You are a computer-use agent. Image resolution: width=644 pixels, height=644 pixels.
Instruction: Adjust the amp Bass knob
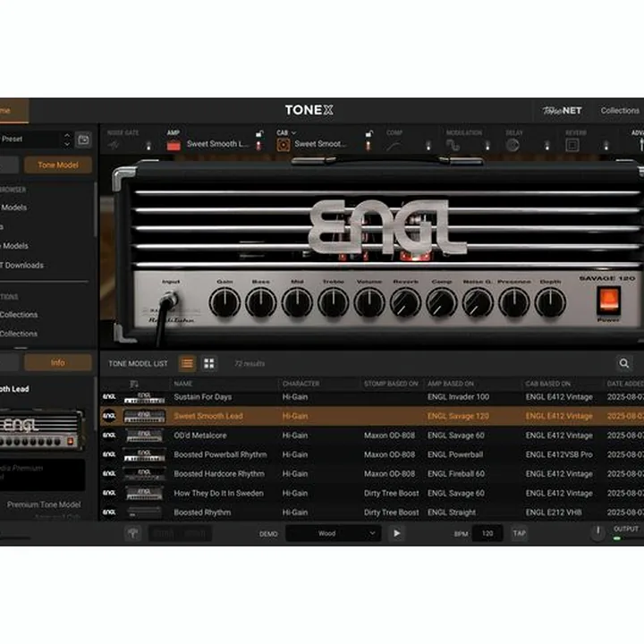click(x=261, y=302)
